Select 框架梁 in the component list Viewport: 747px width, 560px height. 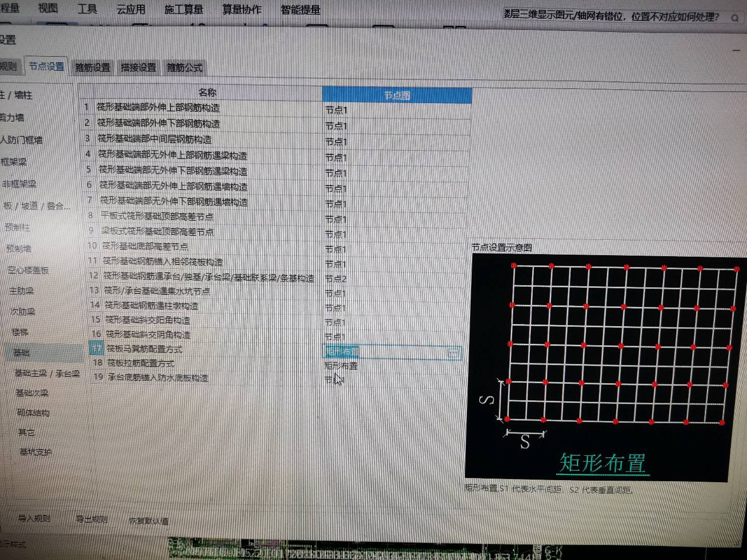13,162
